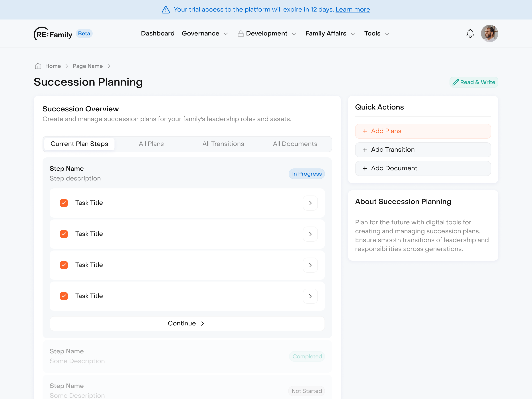Image resolution: width=532 pixels, height=399 pixels.
Task: Click the home icon in the breadcrumb
Action: coord(38,66)
